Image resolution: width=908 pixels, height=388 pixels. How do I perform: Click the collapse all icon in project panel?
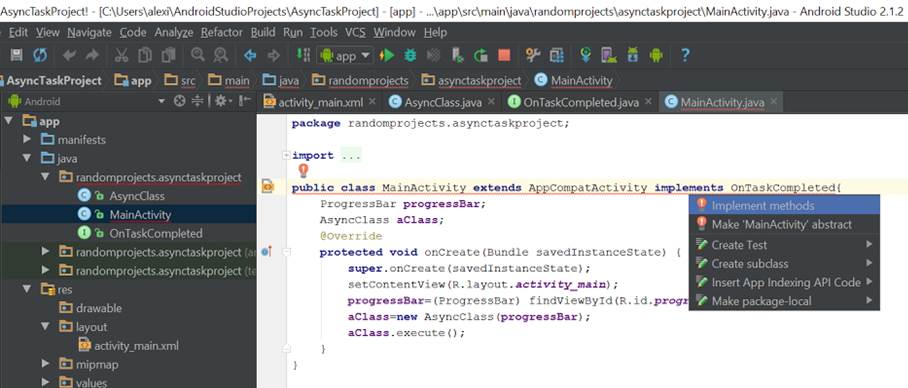pos(198,101)
